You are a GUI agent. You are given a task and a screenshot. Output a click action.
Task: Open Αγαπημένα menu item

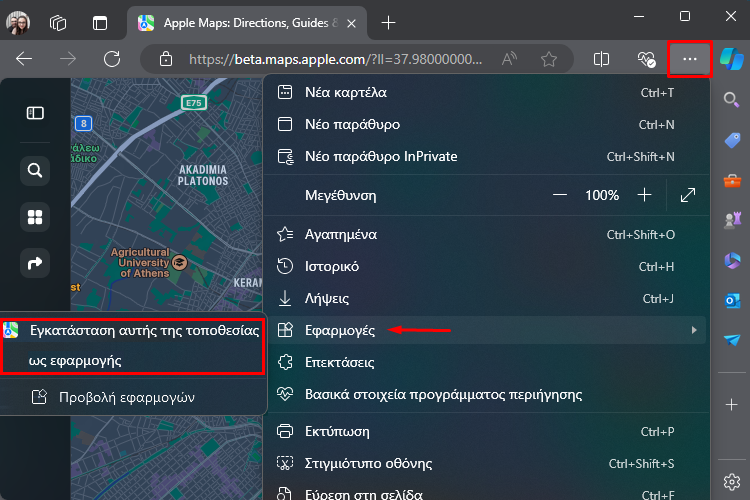486,234
